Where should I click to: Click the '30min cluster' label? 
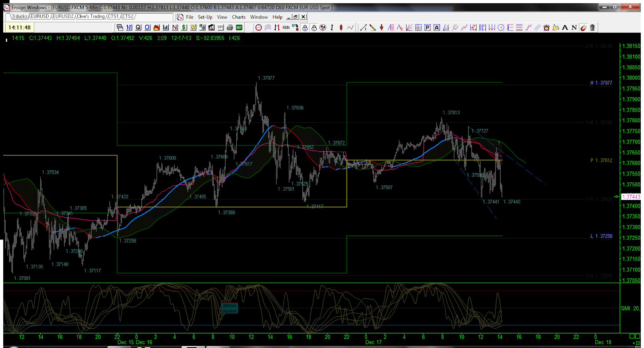pos(229,308)
